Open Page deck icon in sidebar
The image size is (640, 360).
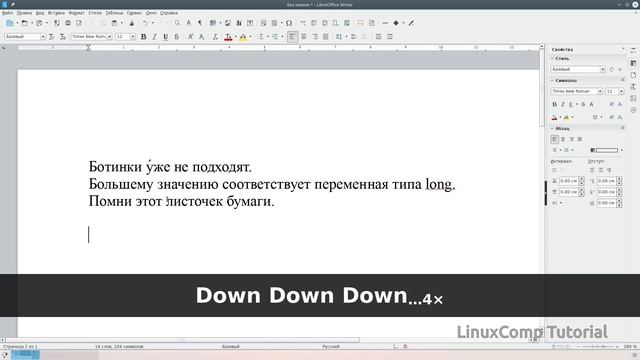tap(633, 75)
